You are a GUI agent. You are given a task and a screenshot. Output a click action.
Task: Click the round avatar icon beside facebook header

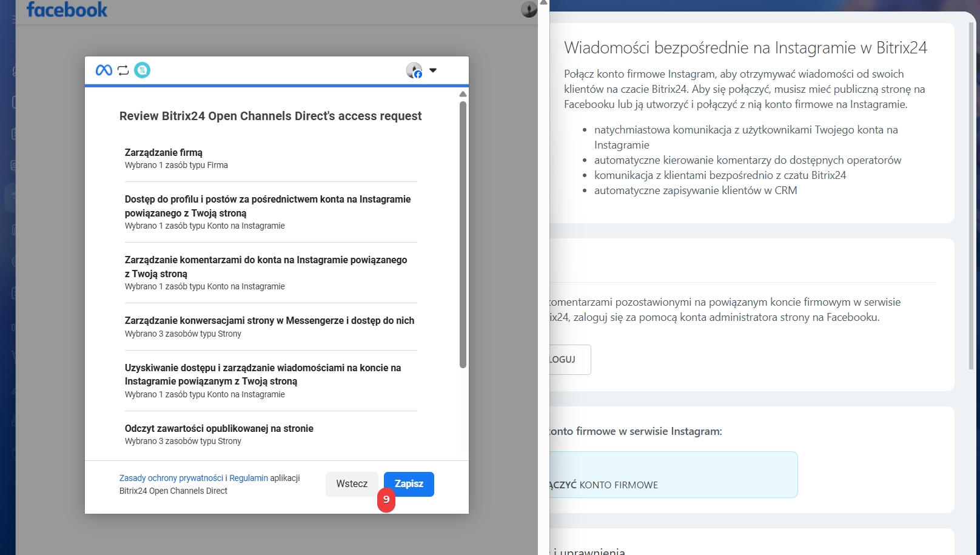click(529, 9)
